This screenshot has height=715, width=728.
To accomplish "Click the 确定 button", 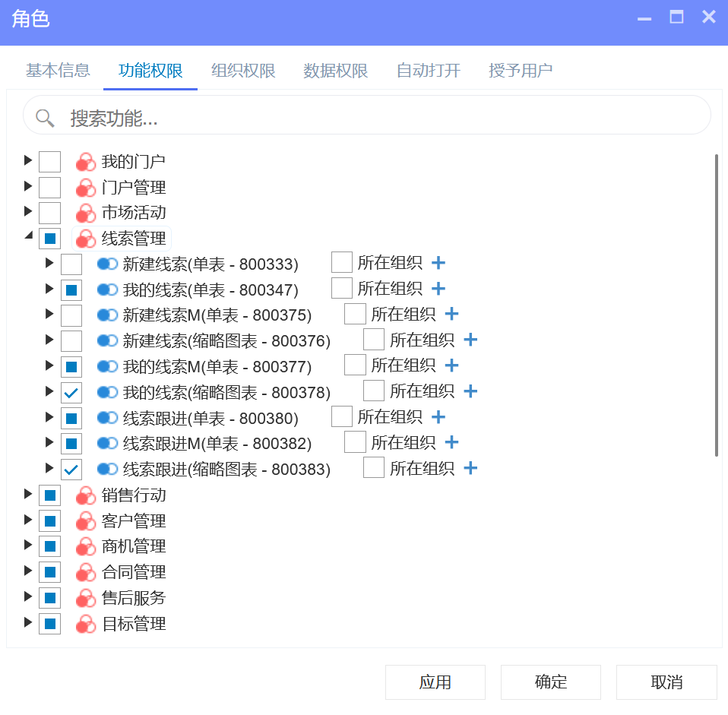I will coord(551,682).
